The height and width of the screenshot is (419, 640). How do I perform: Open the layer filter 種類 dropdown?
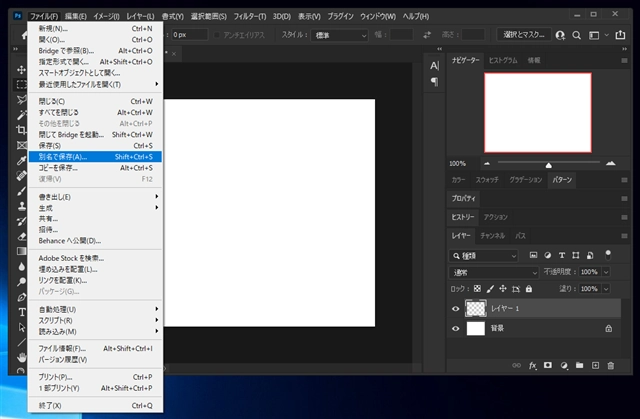pos(483,256)
